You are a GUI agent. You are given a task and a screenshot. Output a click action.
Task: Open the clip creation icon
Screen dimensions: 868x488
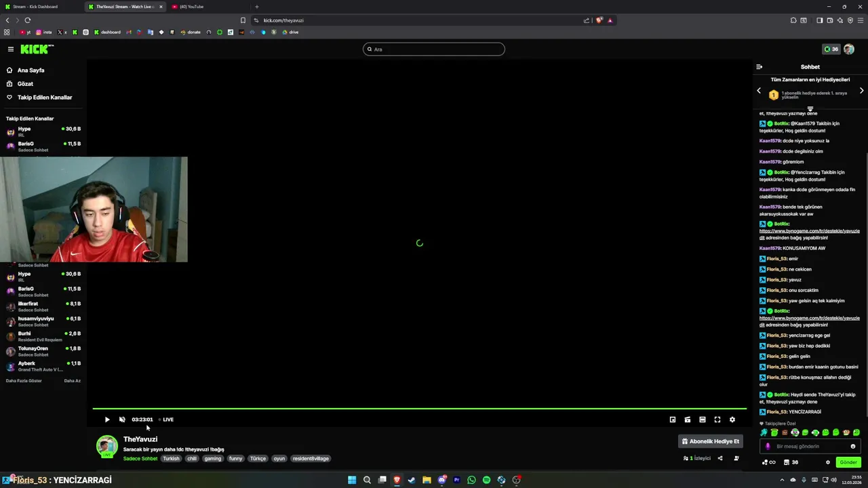pyautogui.click(x=688, y=420)
